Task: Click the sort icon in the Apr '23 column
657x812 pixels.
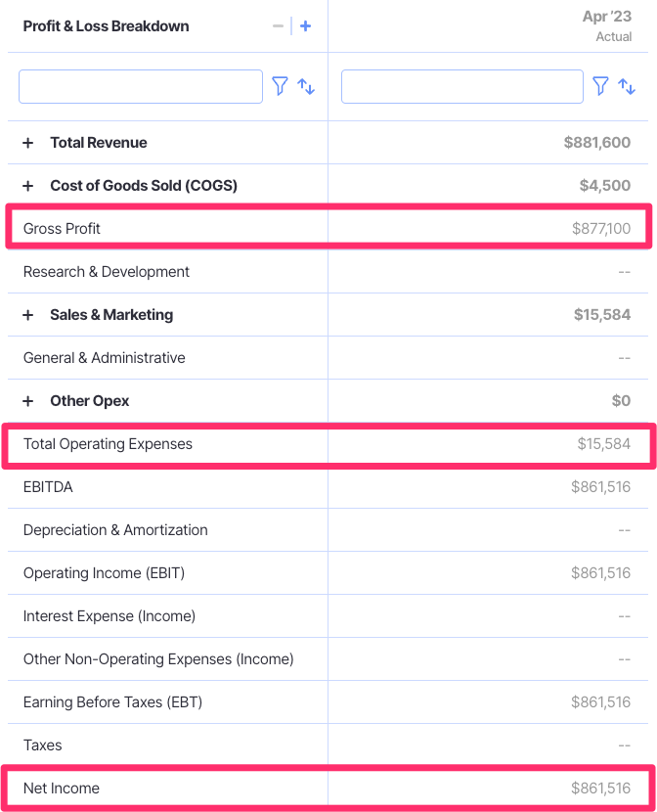Action: point(627,86)
